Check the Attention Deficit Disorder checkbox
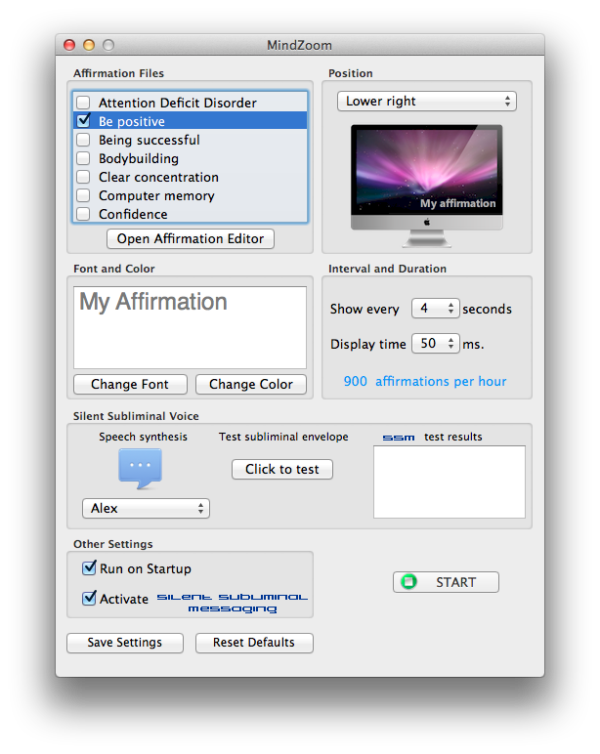Screen dimensions: 600x754 click(x=84, y=103)
